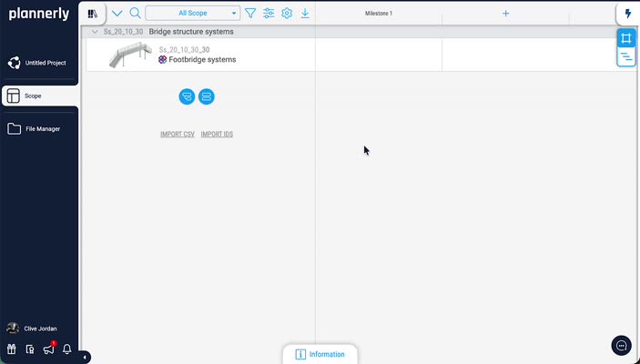Select Scope in the sidebar
The image size is (640, 364).
39,96
